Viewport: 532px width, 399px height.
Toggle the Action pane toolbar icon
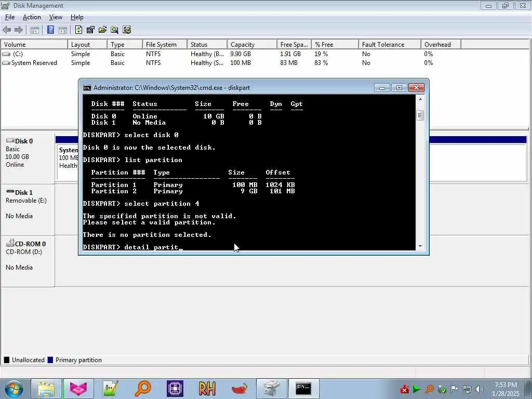point(63,30)
